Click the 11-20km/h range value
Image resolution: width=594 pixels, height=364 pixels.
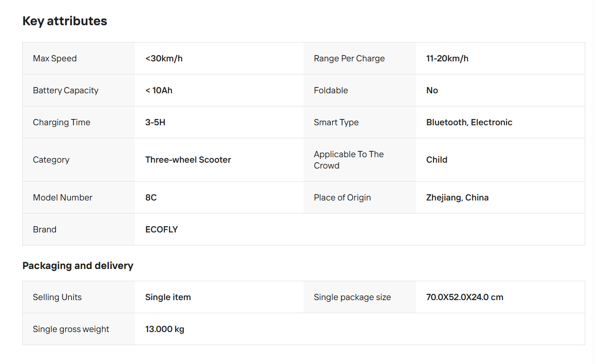click(x=447, y=58)
